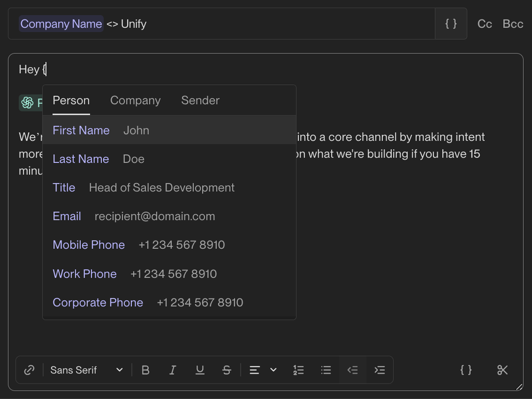The image size is (532, 399).
Task: Increase indent with indent icon
Action: click(x=380, y=370)
